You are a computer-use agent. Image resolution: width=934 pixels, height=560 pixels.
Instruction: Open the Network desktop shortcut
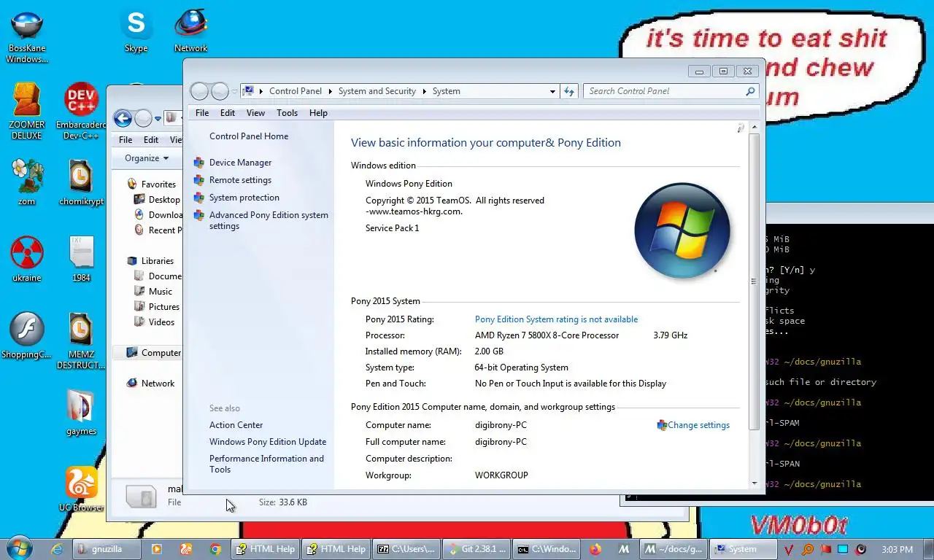(190, 31)
